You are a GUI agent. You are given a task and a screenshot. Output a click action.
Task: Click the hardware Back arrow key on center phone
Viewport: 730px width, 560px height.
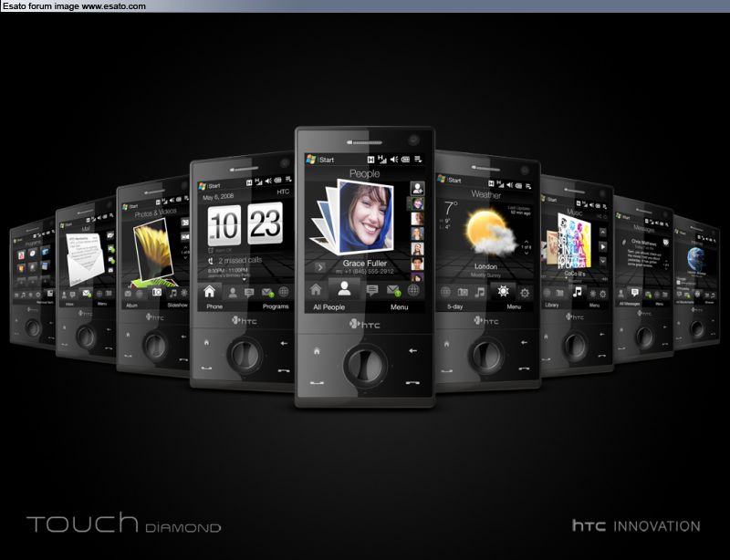[412, 350]
